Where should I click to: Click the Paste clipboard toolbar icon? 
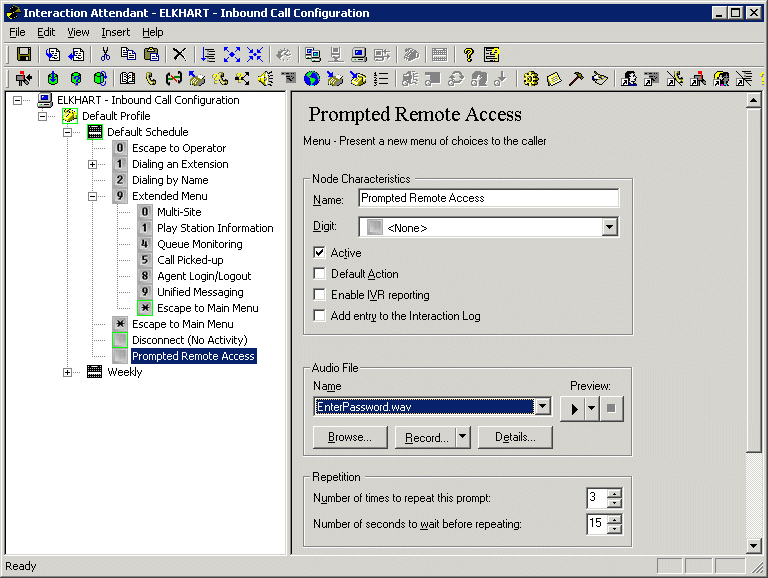151,54
